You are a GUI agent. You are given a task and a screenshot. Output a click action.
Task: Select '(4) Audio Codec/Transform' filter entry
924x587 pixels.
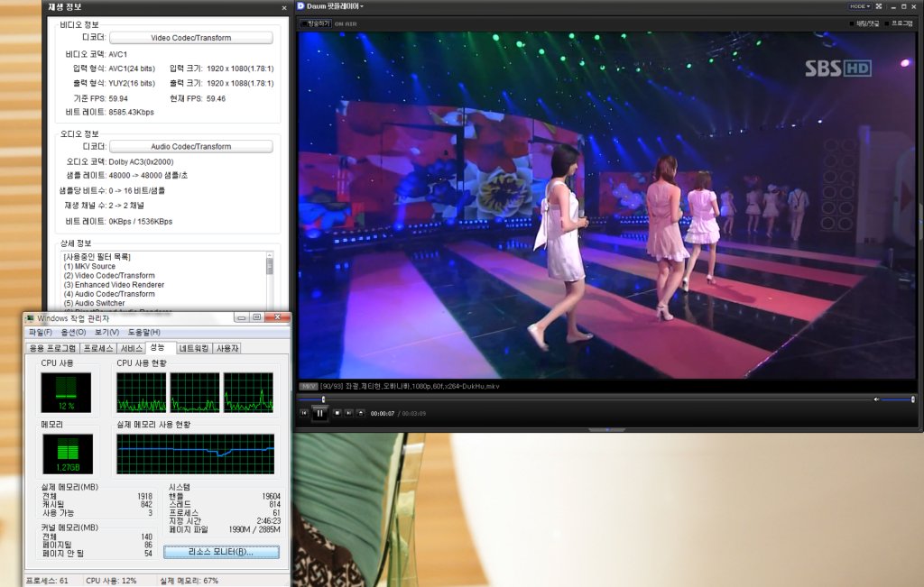109,294
